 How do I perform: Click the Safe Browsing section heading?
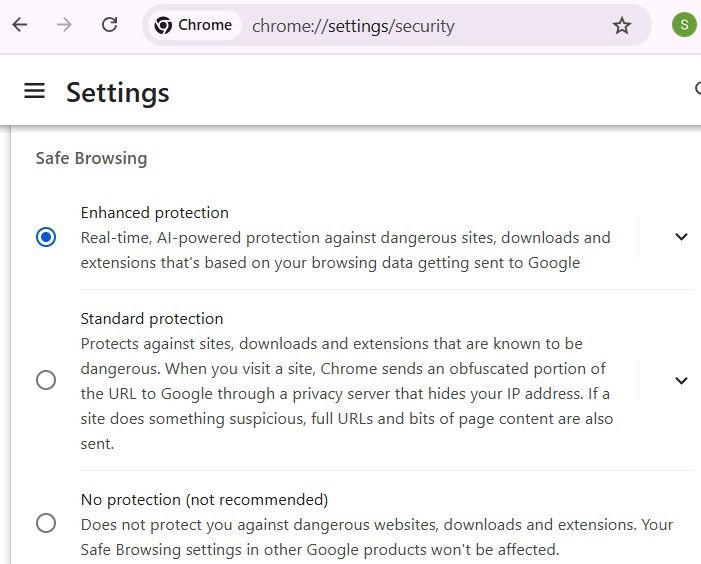[91, 158]
